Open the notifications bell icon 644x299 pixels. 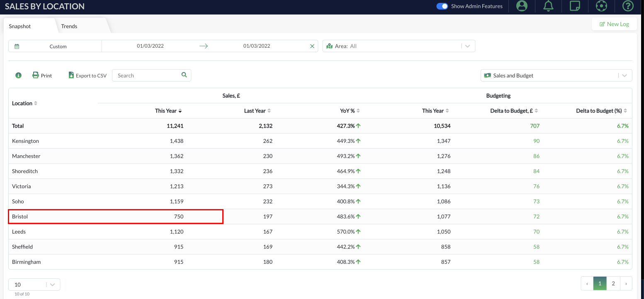[548, 6]
